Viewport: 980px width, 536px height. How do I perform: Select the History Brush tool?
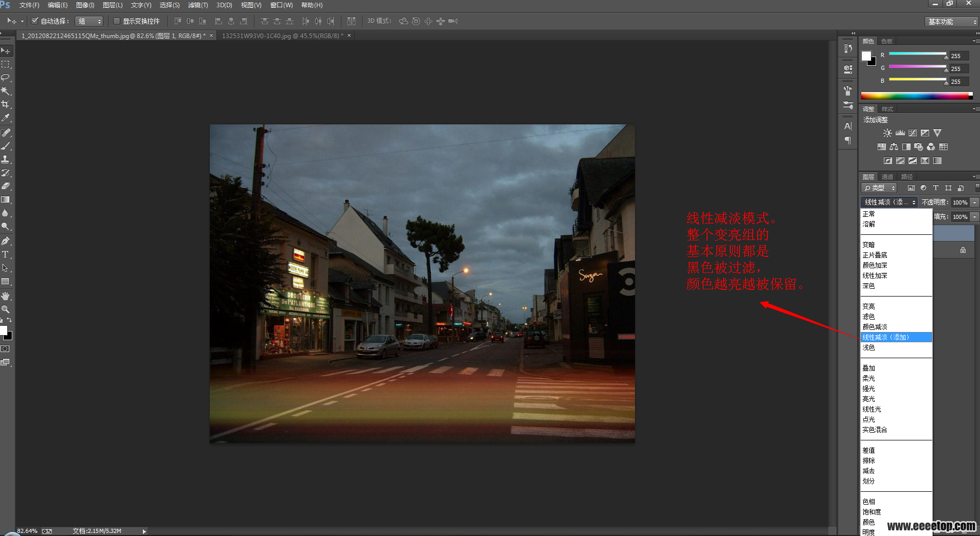click(x=6, y=173)
